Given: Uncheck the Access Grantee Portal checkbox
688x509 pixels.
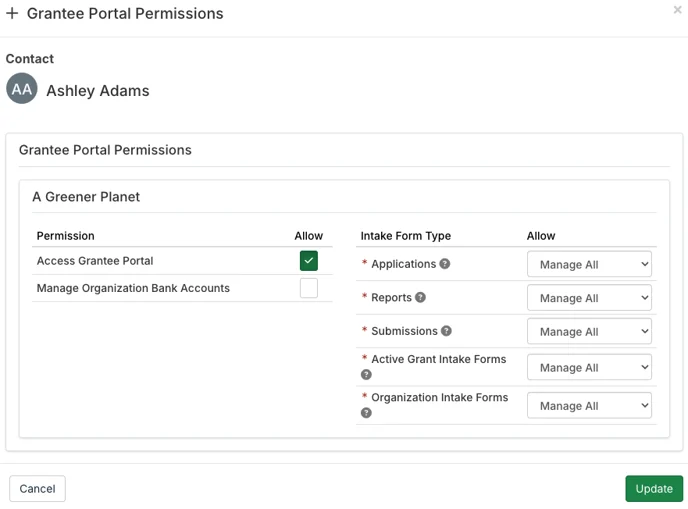Looking at the screenshot, I should (x=309, y=261).
